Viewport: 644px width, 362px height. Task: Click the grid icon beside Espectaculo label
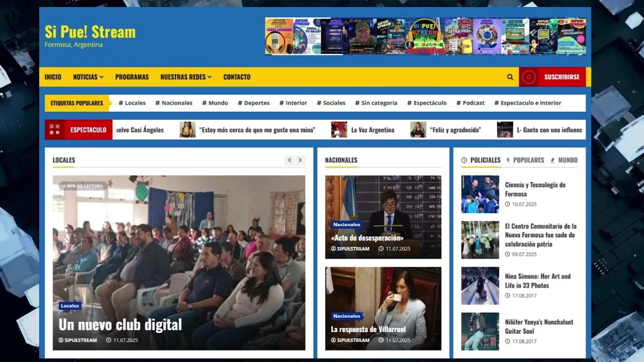54,130
